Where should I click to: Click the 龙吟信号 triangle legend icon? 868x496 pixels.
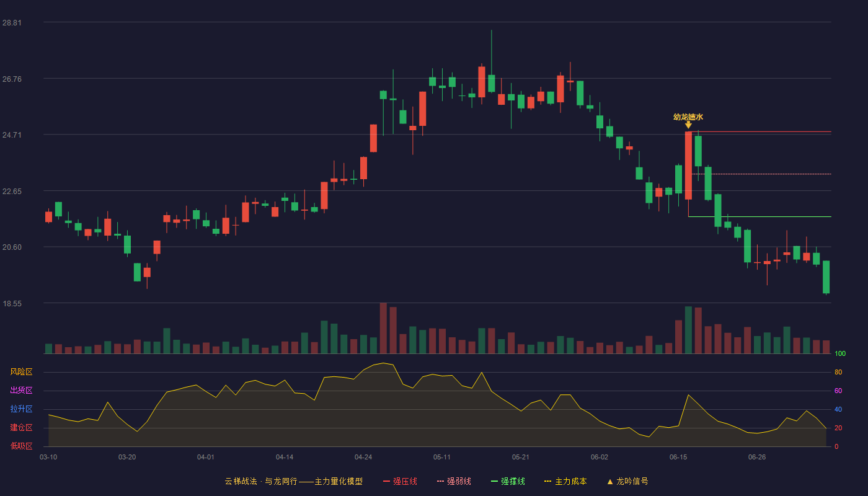(x=610, y=481)
